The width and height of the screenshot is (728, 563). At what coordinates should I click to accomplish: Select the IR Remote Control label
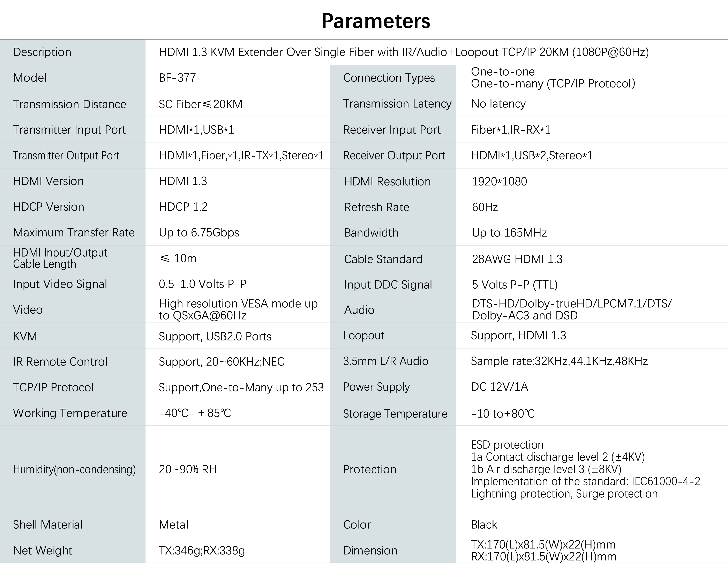point(60,362)
